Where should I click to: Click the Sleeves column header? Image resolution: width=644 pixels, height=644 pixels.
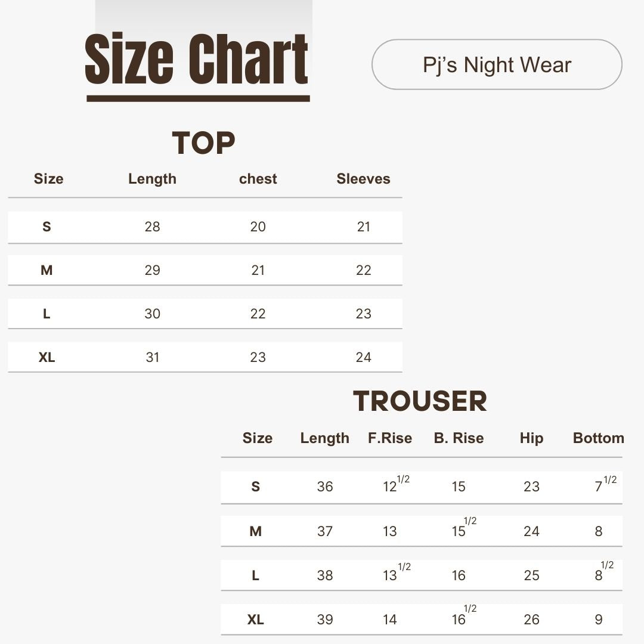[x=363, y=179]
